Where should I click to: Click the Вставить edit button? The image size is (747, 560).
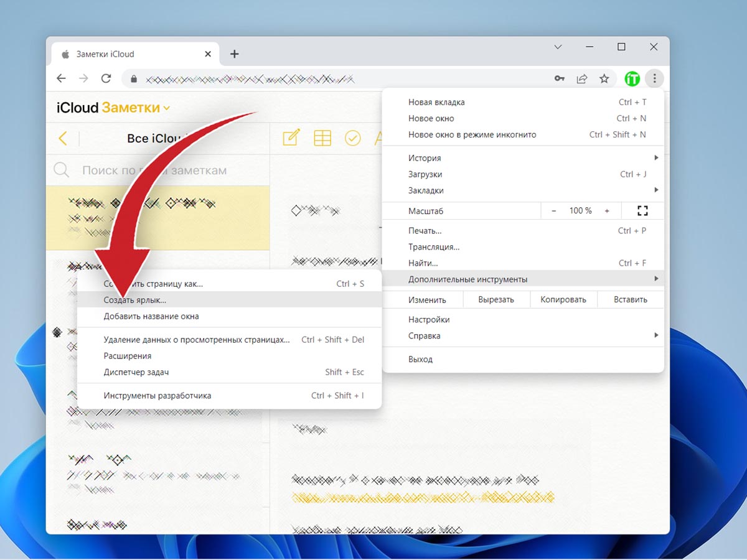631,299
